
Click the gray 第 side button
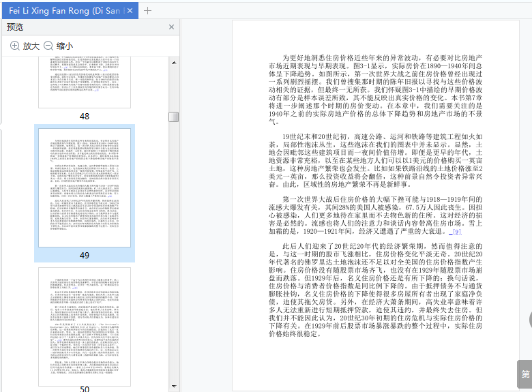coord(525,374)
